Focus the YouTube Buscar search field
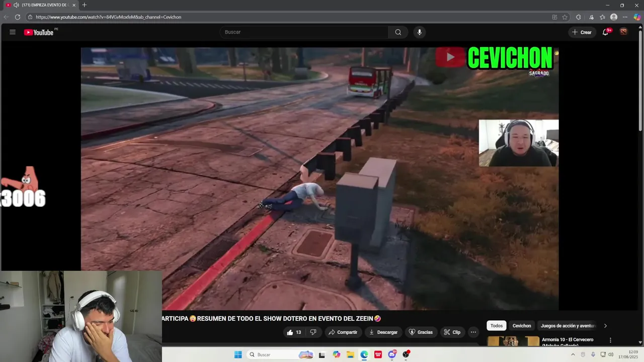 pos(304,32)
